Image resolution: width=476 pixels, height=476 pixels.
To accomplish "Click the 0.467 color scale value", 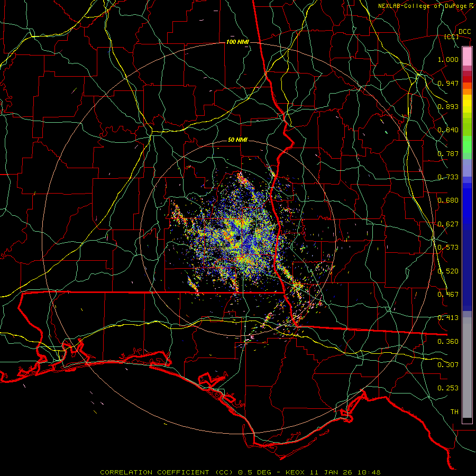I will point(448,295).
